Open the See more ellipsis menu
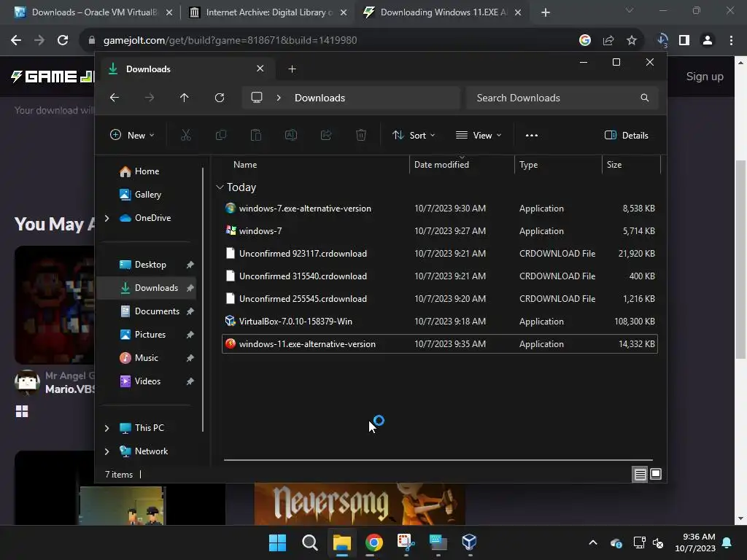The width and height of the screenshot is (747, 560). click(x=532, y=135)
